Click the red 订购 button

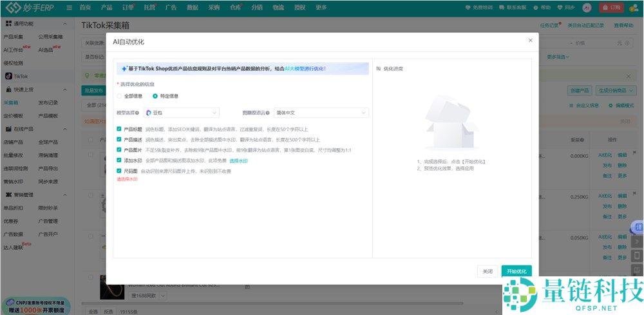[x=612, y=7]
